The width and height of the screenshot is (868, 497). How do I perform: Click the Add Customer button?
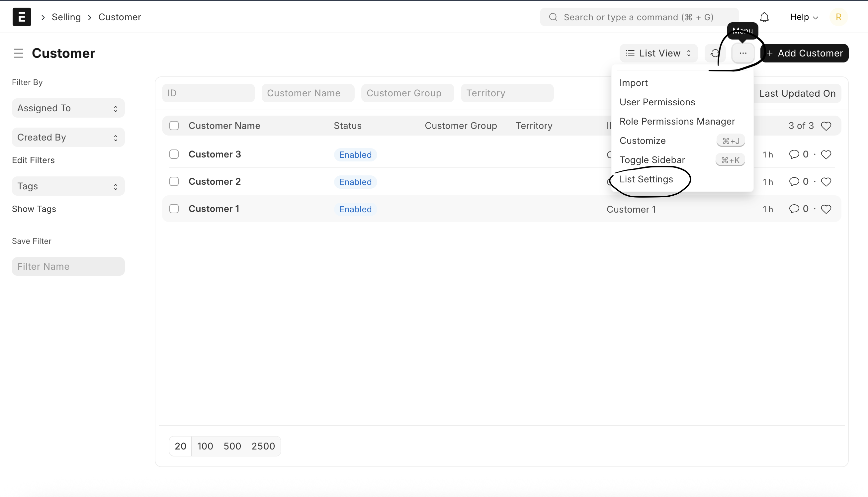coord(805,53)
